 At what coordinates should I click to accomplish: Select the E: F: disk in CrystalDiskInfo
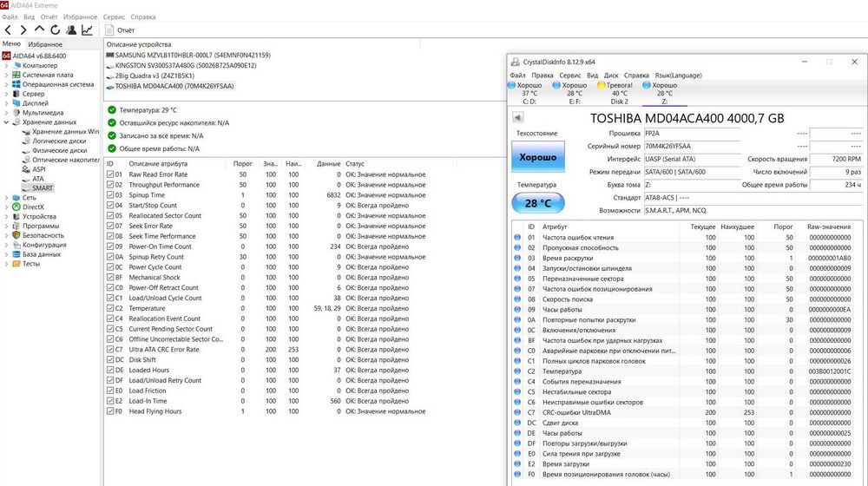(570, 93)
